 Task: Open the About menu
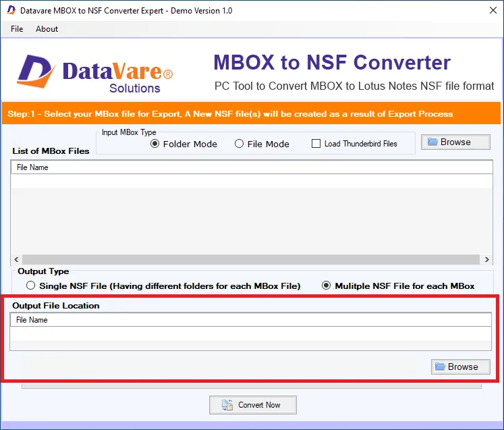pos(47,29)
